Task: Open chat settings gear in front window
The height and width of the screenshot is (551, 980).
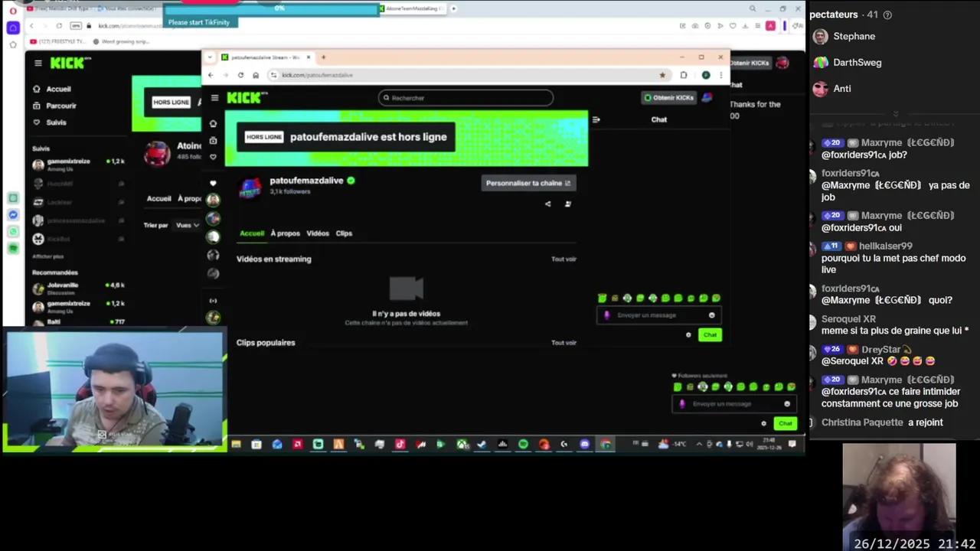Action: tap(688, 335)
